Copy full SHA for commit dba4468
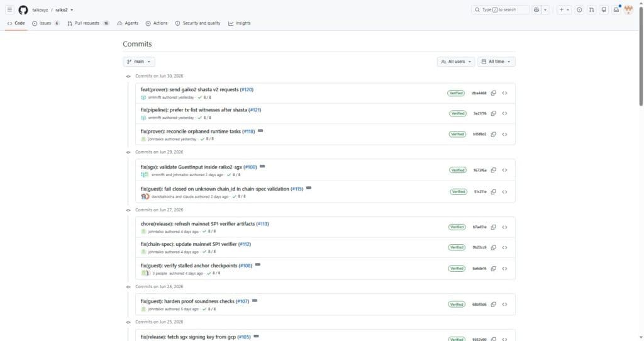Image resolution: width=644 pixels, height=341 pixels. [x=493, y=93]
